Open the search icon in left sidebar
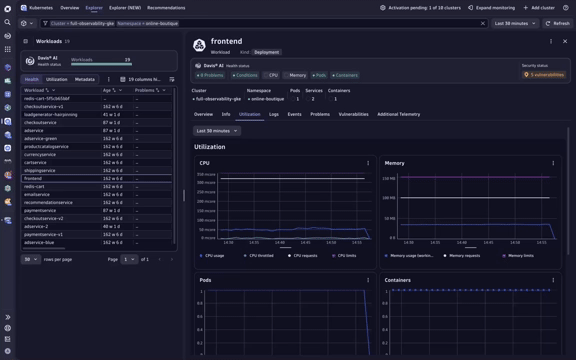Screen dimensions: 576x360 pos(7,22)
